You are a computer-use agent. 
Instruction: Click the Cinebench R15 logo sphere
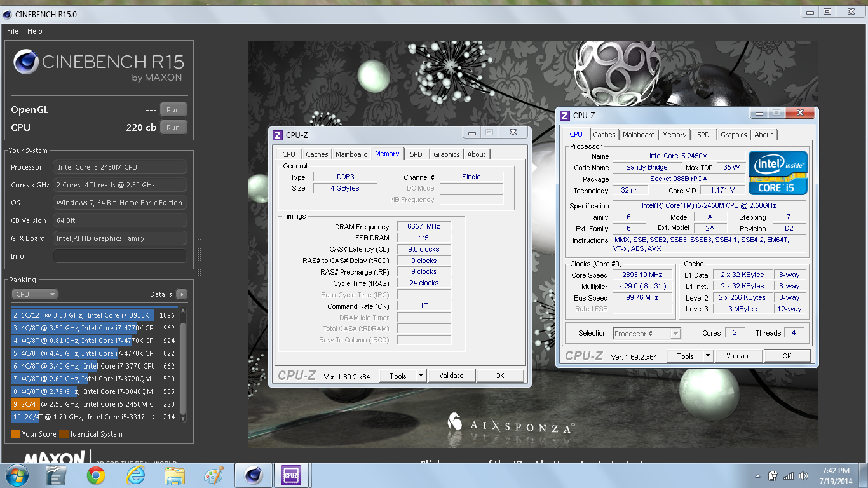tap(26, 63)
